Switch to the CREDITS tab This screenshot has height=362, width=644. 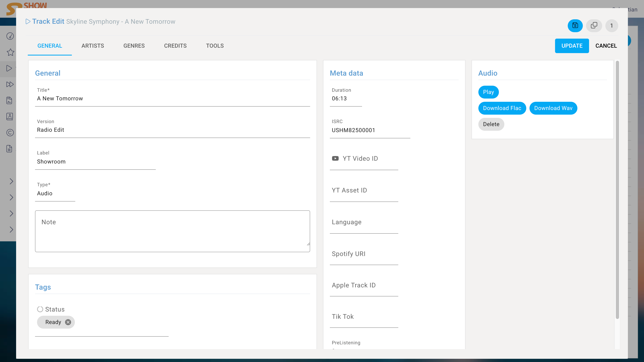point(175,46)
